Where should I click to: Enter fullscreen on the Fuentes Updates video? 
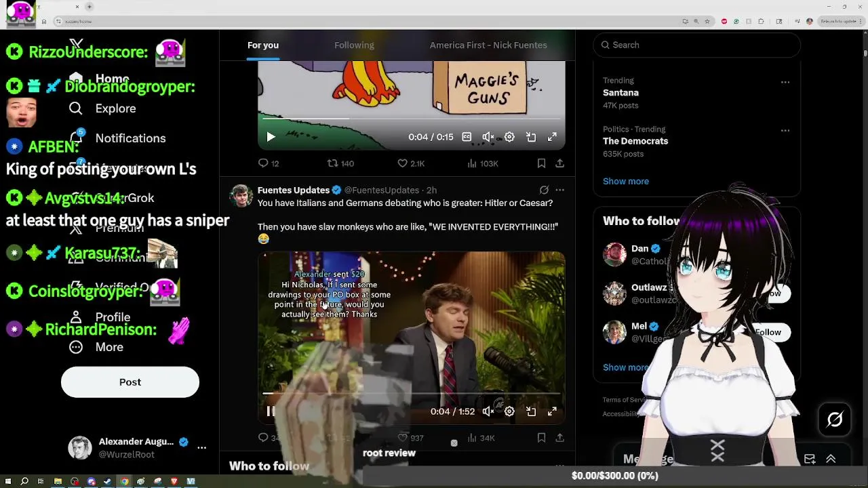[x=552, y=411]
